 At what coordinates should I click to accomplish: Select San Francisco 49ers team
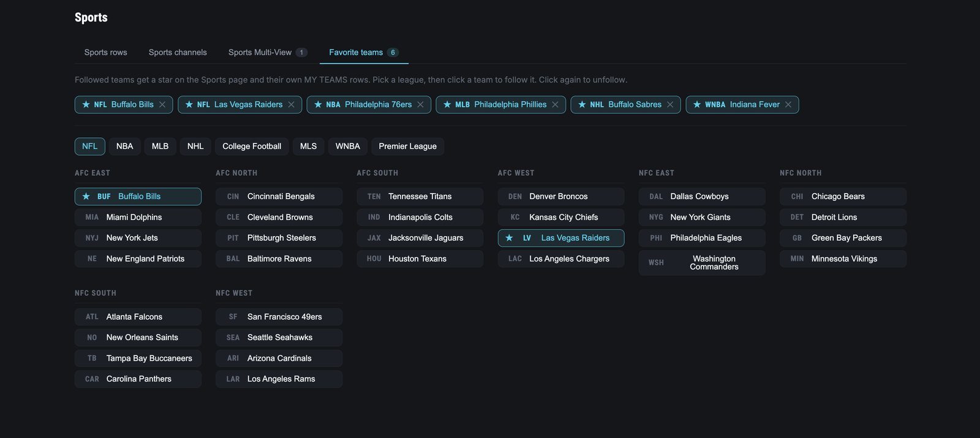tap(279, 317)
